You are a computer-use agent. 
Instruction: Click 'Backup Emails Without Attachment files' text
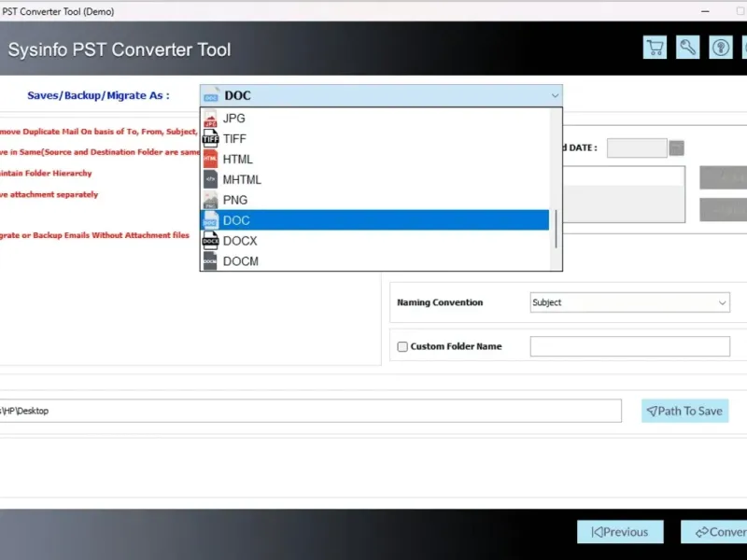94,235
